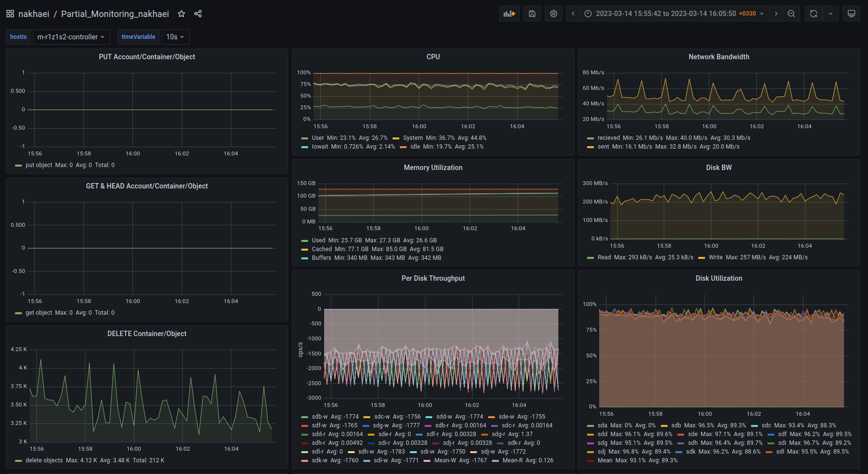The height and width of the screenshot is (474, 868).
Task: Open the hostIs m-r1z1s2-controller dropdown
Action: (71, 37)
